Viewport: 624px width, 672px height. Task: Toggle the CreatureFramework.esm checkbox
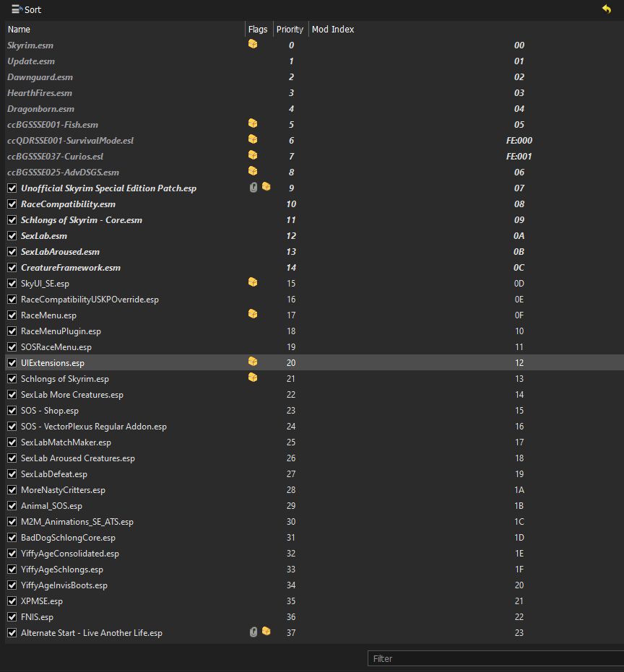pos(12,267)
